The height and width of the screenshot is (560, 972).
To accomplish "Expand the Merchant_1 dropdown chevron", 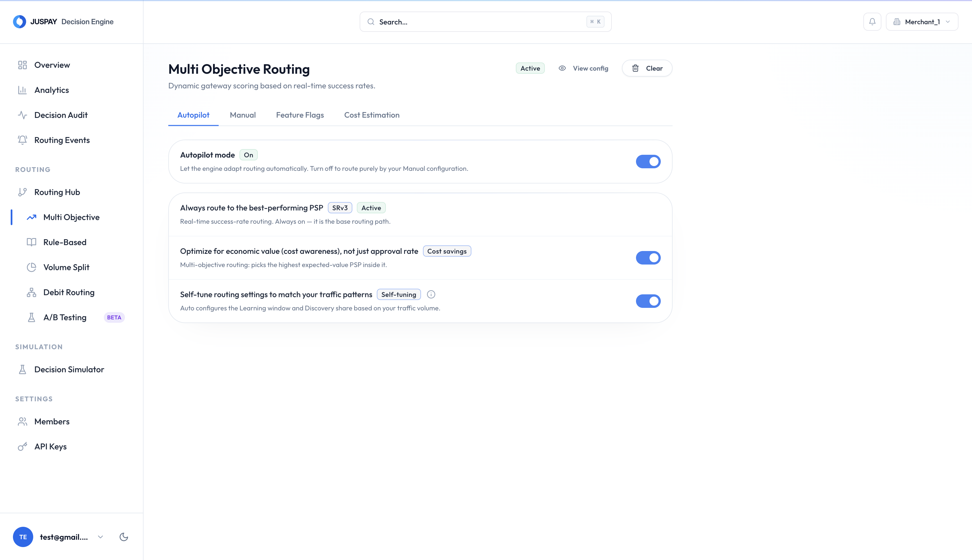I will tap(948, 22).
